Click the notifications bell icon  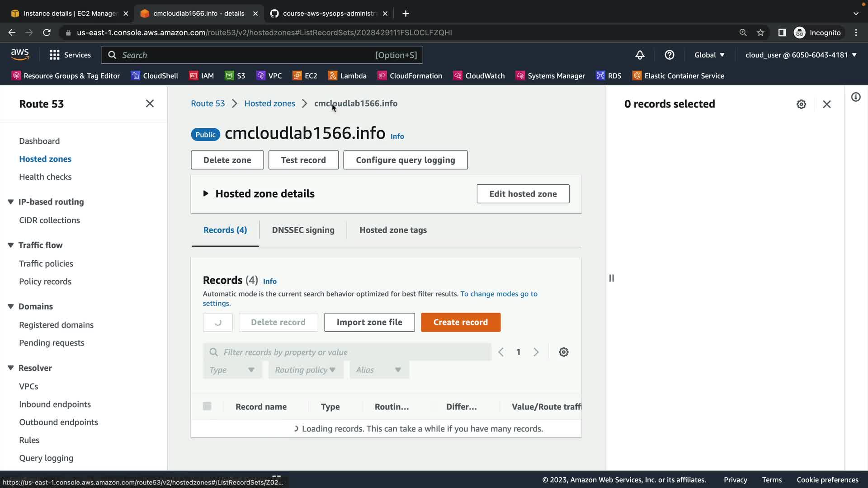click(640, 55)
